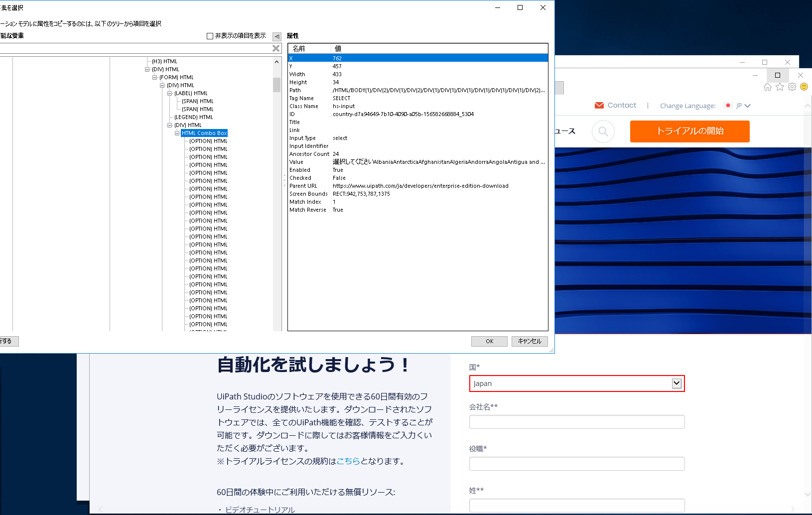Select the Y attribute row with value 457
This screenshot has height=515, width=812.
pyautogui.click(x=418, y=66)
